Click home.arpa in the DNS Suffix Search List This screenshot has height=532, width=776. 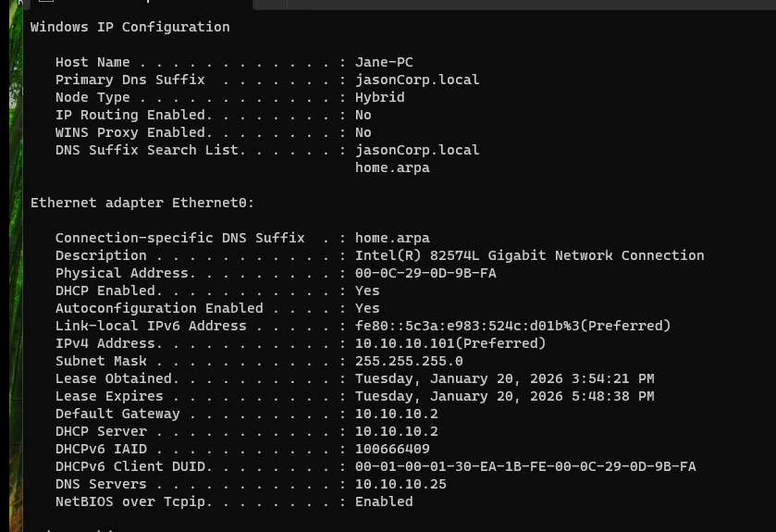pos(392,167)
